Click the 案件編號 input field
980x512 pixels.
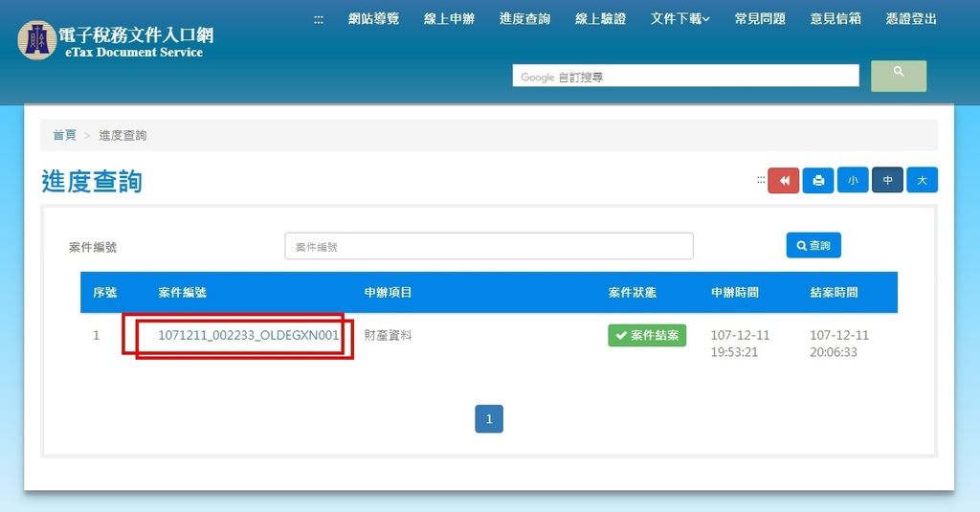(489, 246)
